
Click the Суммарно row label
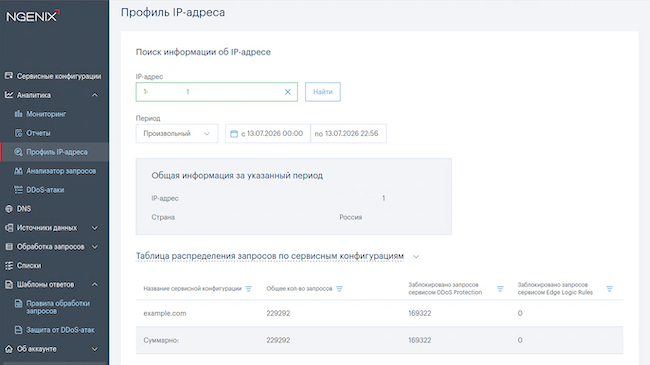pyautogui.click(x=161, y=340)
